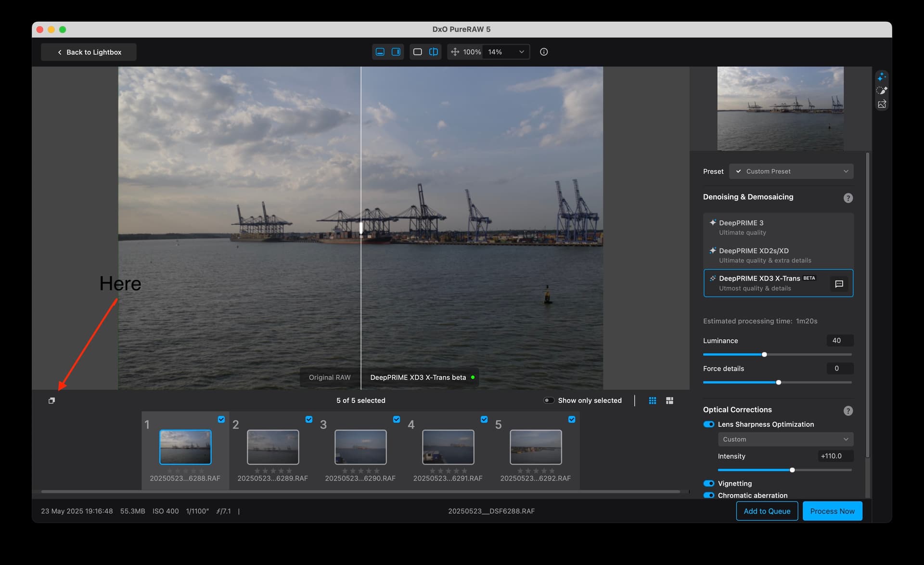Disable Lens Sharpness Optimization toggle
This screenshot has height=565, width=924.
(708, 424)
